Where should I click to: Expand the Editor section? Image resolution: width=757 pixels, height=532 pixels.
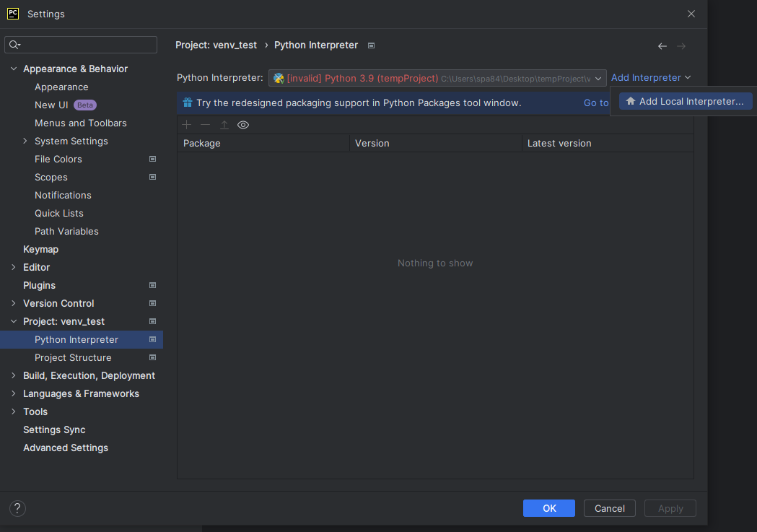[x=14, y=267]
